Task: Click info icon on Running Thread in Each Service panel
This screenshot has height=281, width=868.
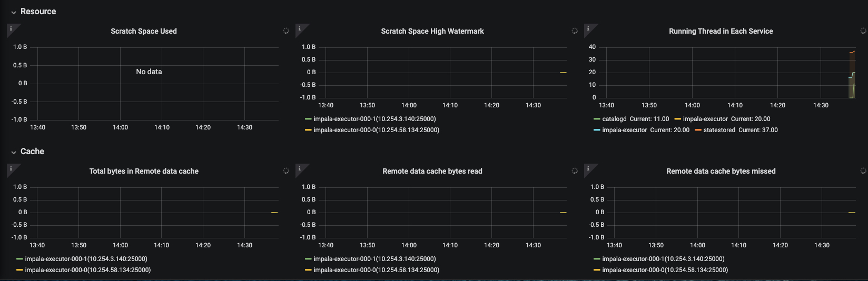Action: pos(588,28)
